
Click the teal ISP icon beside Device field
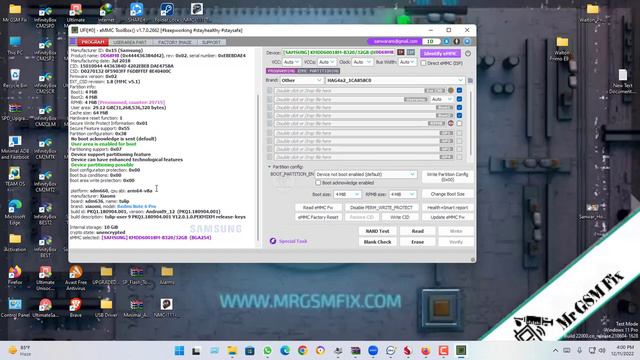click(411, 52)
